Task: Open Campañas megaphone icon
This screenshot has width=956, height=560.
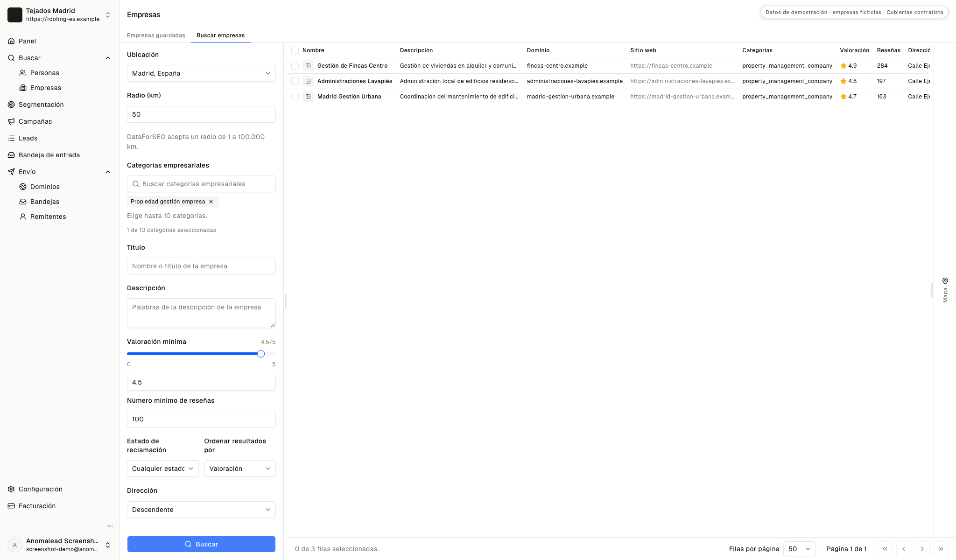Action: (11, 121)
